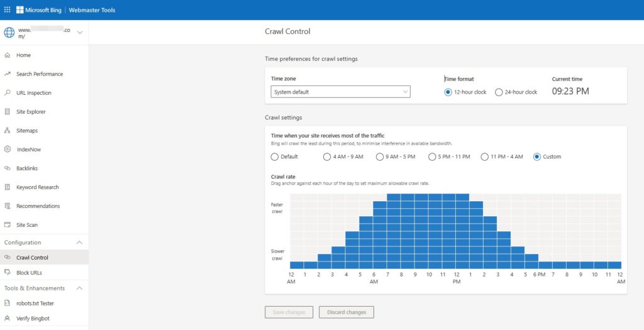
Task: Open the Time zone dropdown
Action: point(340,92)
